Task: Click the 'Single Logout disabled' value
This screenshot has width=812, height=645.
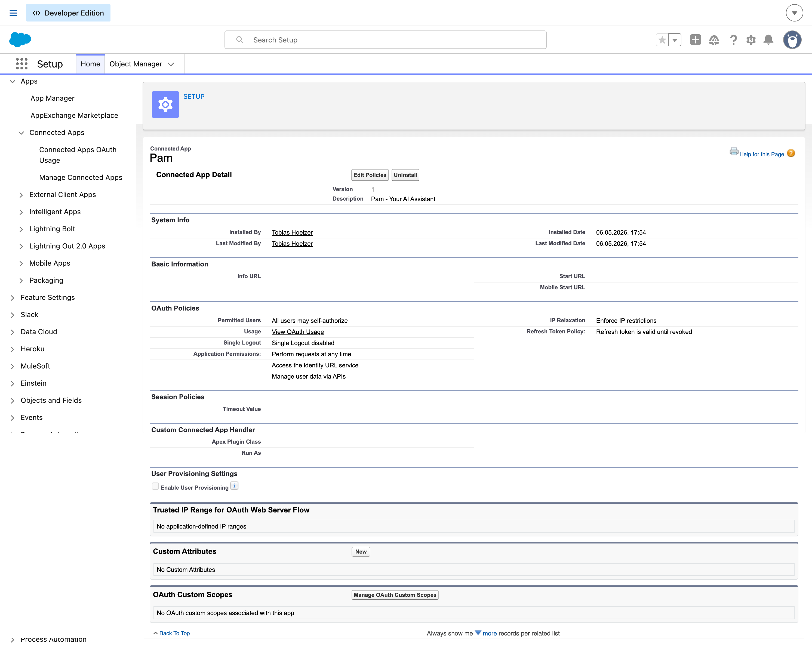Action: 303,343
